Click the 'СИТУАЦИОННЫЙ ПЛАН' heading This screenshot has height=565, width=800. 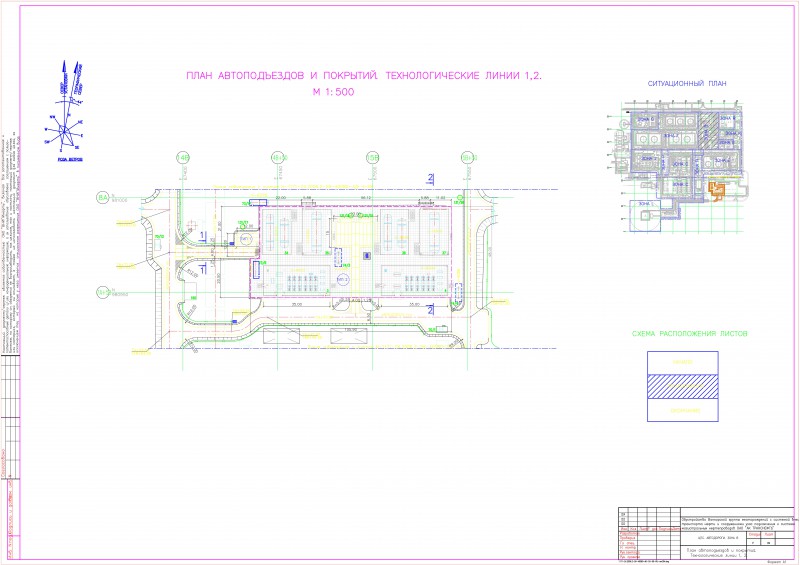687,83
